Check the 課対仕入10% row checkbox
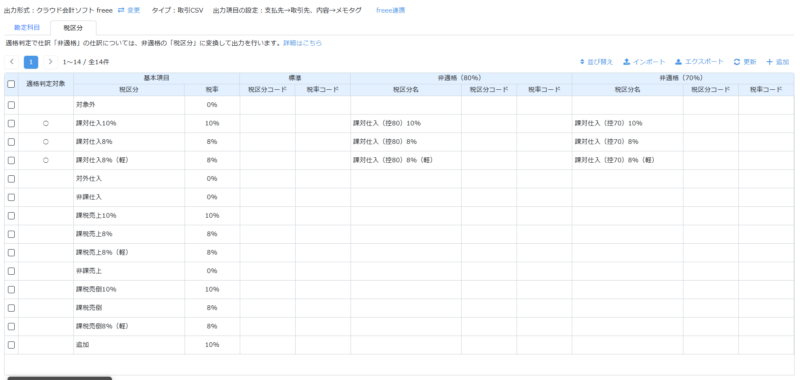This screenshot has height=380, width=800. pyautogui.click(x=11, y=123)
